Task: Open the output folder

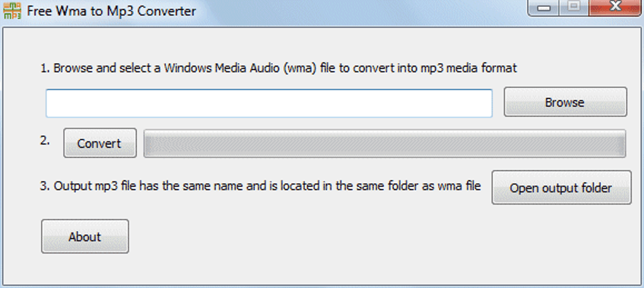Action: [x=561, y=188]
